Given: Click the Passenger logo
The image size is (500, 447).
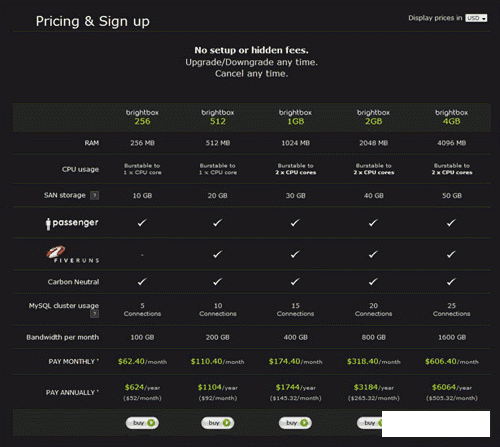Looking at the screenshot, I should coord(72,223).
